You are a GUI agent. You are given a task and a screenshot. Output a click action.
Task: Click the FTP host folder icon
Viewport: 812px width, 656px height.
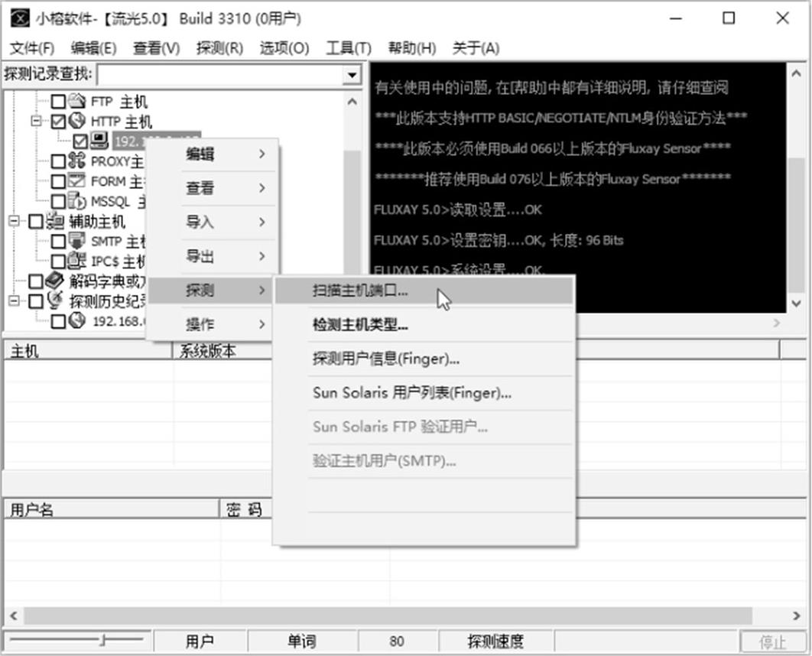77,100
